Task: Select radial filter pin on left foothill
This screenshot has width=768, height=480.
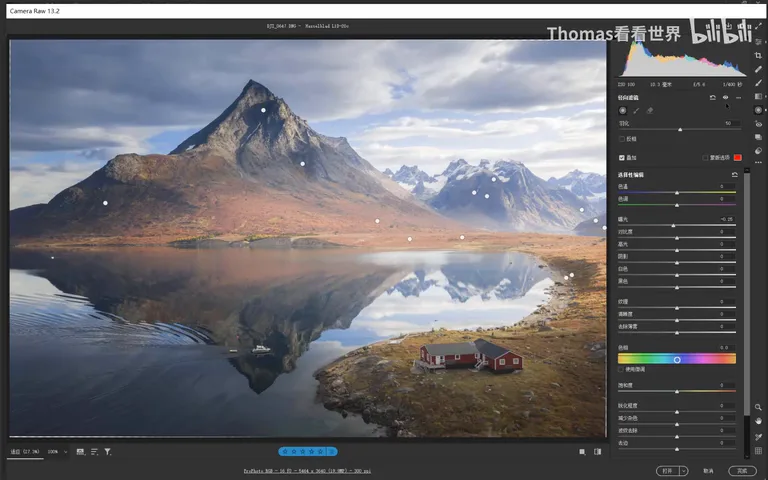Action: click(105, 203)
